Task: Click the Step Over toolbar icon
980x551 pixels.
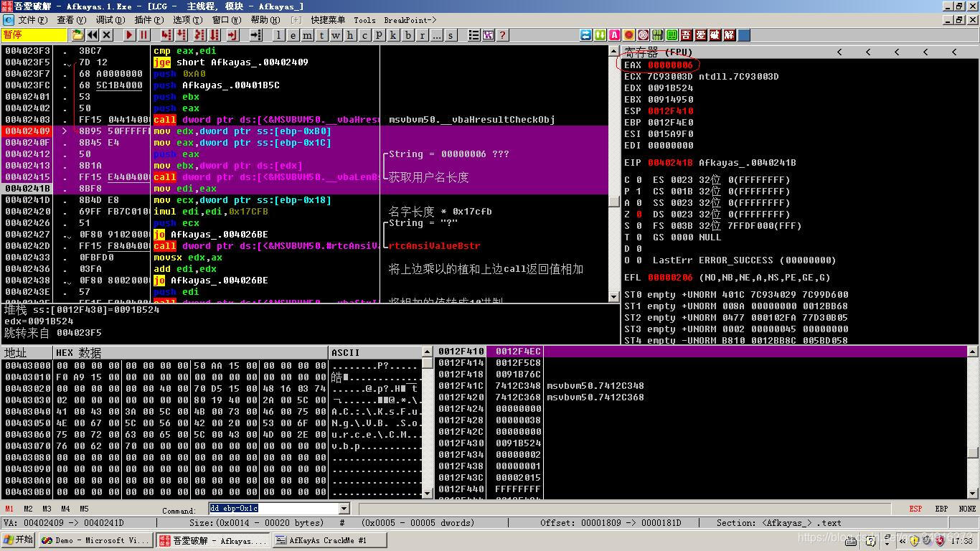Action: point(180,34)
